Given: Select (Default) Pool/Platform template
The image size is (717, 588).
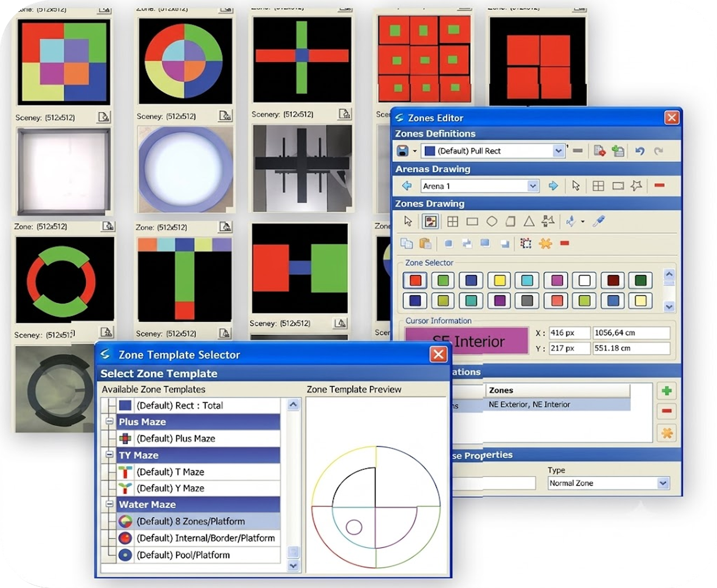Looking at the screenshot, I should pos(199,555).
